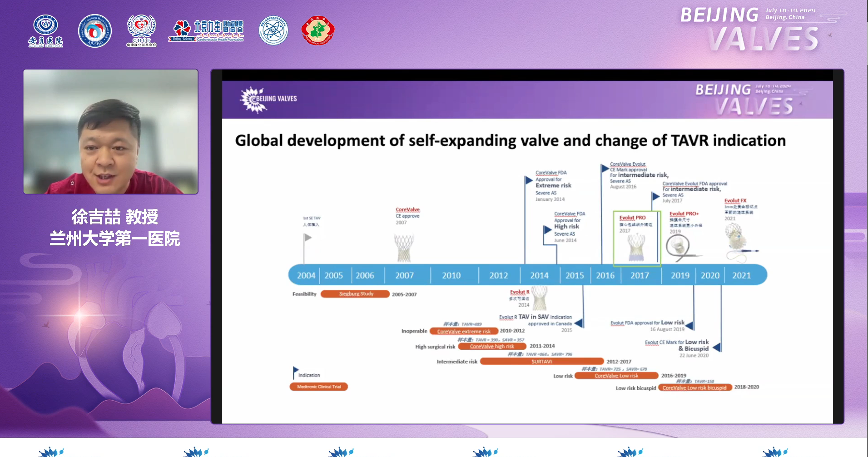The height and width of the screenshot is (457, 868).
Task: Click the CoreValve extreme risk bar
Action: [464, 331]
